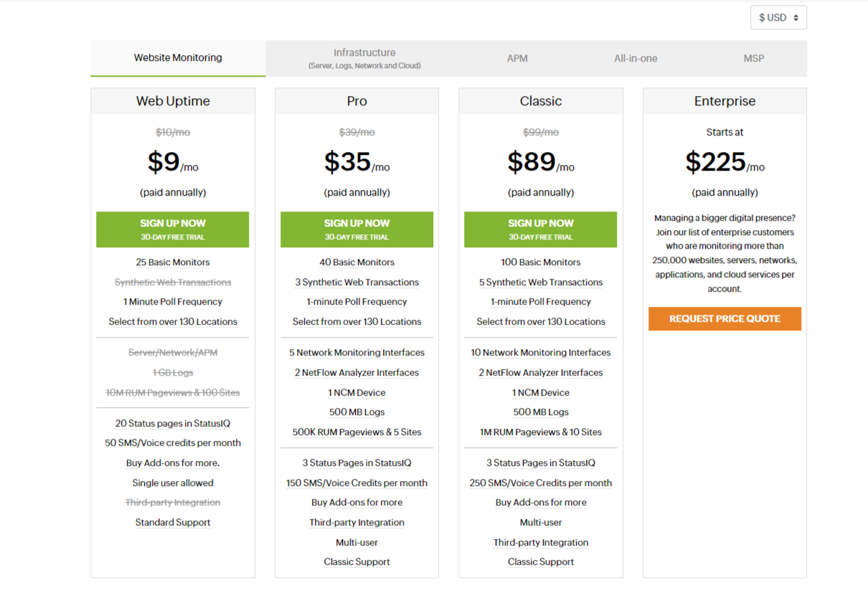Click Sign Up Now under Web Uptime
This screenshot has width=868, height=595.
[173, 229]
